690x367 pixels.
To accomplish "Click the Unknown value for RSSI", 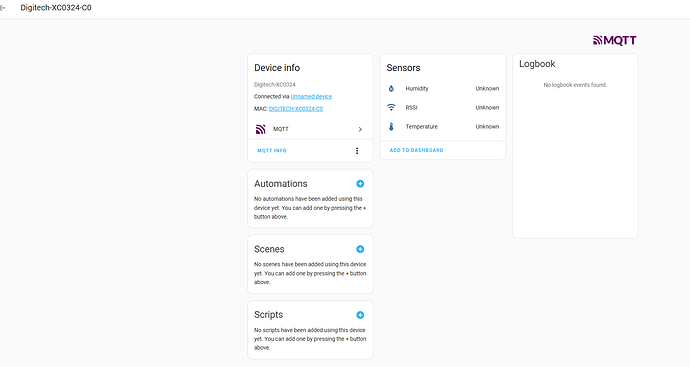I will point(487,107).
